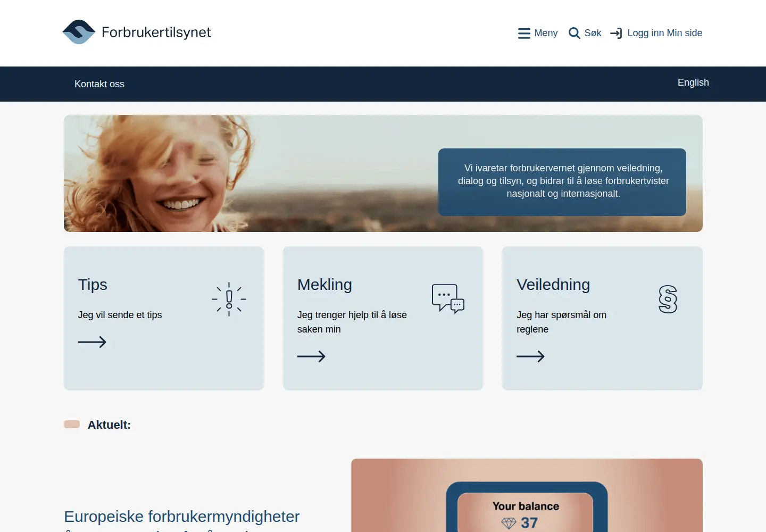The width and height of the screenshot is (766, 532).
Task: Select Logg inn Min side
Action: coord(665,33)
